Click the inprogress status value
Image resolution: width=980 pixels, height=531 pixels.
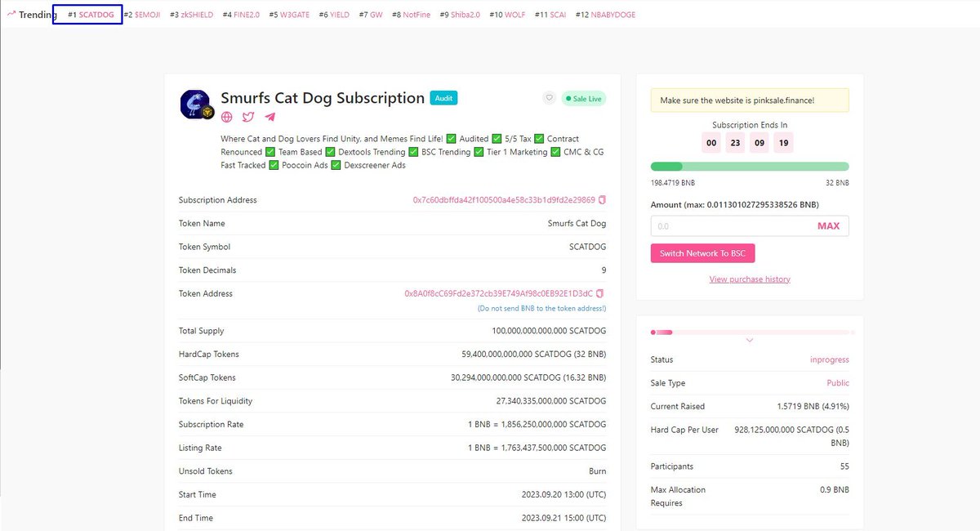point(830,359)
